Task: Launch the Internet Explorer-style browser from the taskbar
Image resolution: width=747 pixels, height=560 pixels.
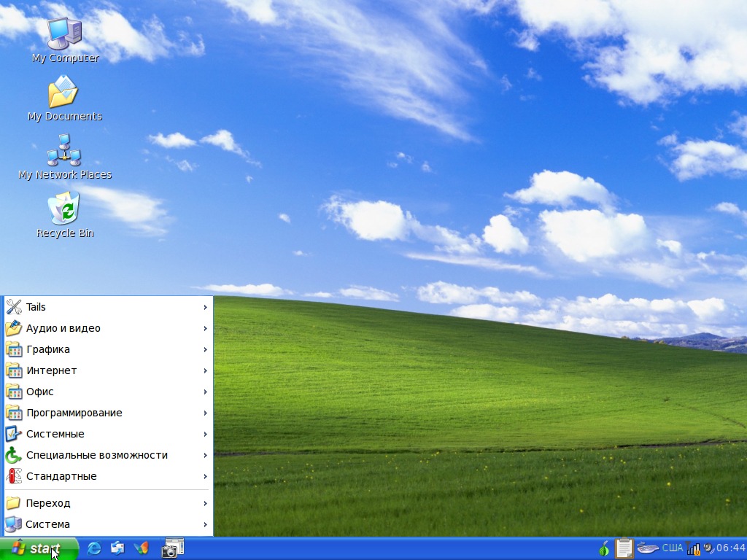Action: [x=94, y=548]
